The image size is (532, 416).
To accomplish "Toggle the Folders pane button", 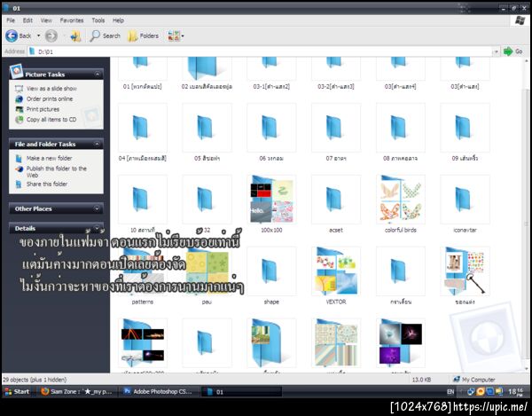I will tap(143, 35).
